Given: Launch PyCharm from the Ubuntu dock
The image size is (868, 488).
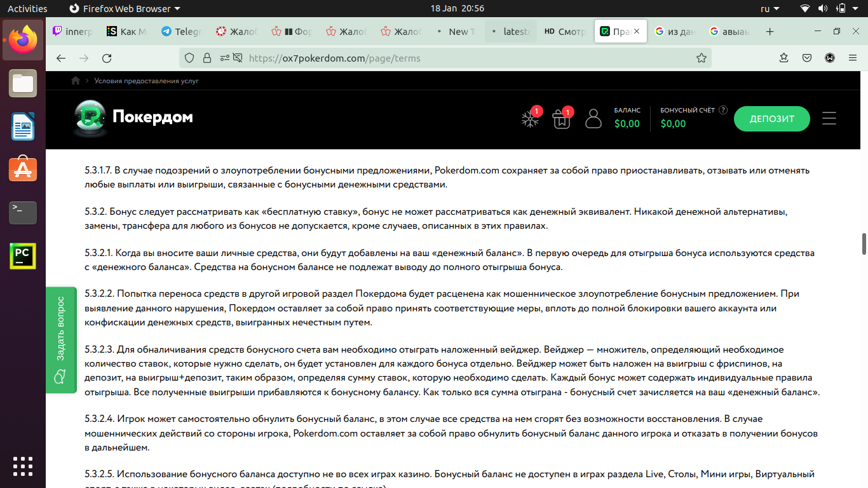Looking at the screenshot, I should point(23,256).
